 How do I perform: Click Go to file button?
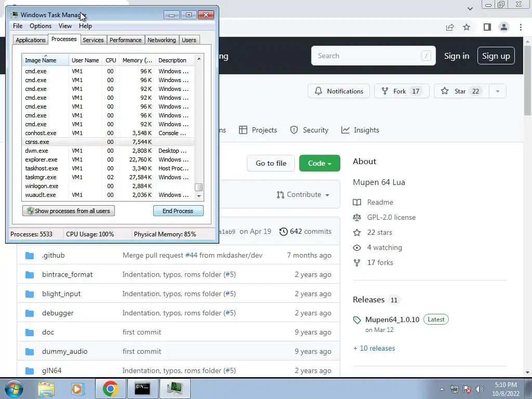tap(271, 163)
